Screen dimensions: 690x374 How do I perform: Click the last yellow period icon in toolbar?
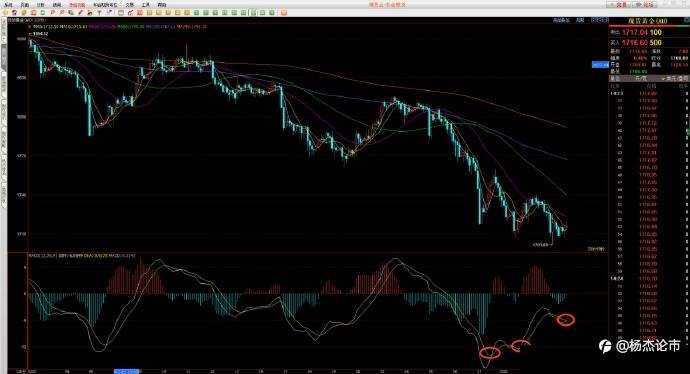(x=187, y=13)
